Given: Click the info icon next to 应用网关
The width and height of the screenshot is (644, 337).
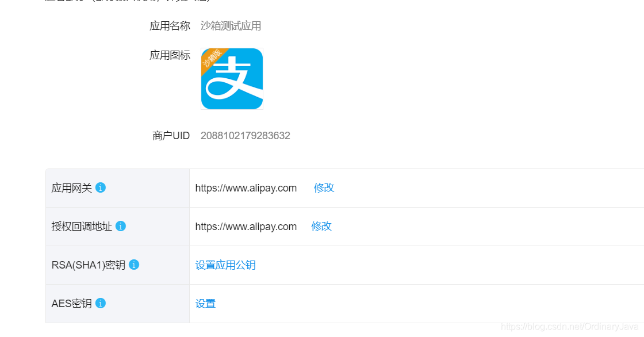Looking at the screenshot, I should tap(101, 187).
